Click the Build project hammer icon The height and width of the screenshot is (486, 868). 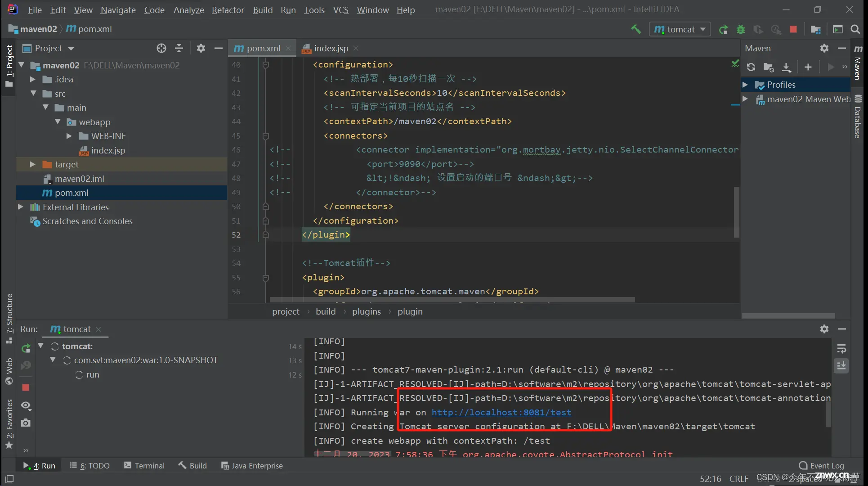(x=637, y=29)
